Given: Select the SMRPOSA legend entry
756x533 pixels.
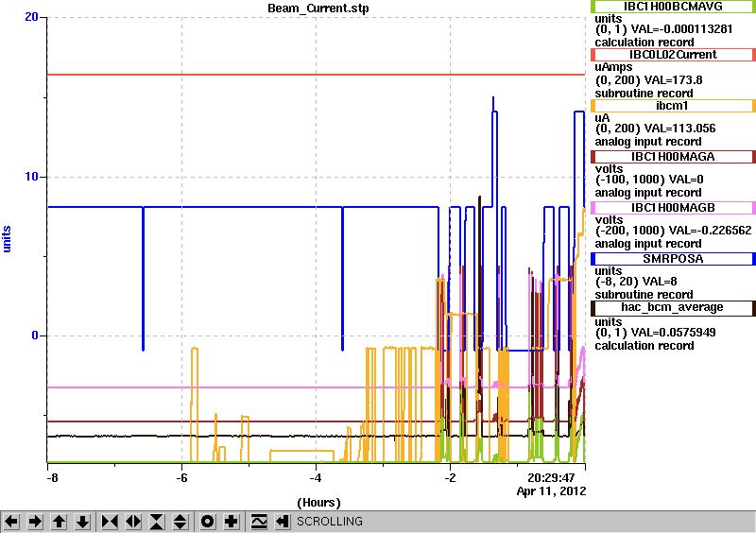Looking at the screenshot, I should tap(673, 259).
